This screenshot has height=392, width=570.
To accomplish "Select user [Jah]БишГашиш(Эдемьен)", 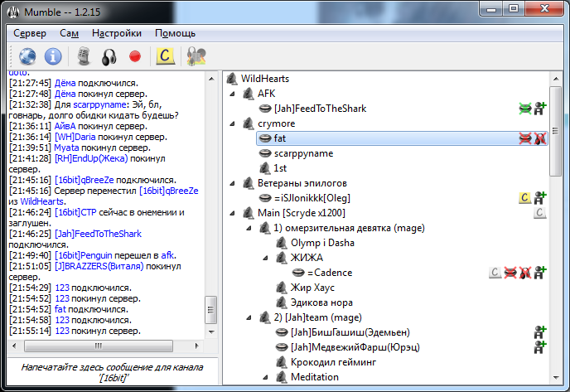I will [350, 332].
